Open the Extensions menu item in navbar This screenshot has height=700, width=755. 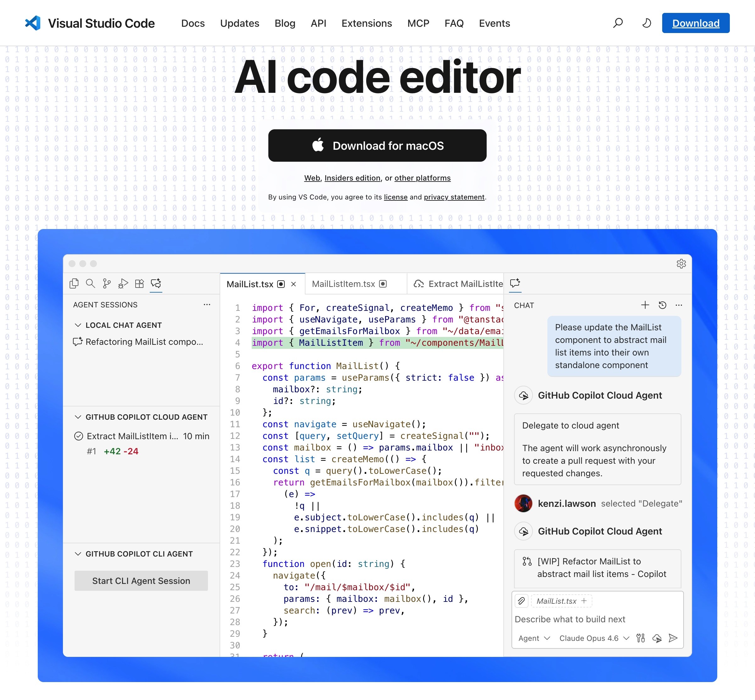click(366, 23)
